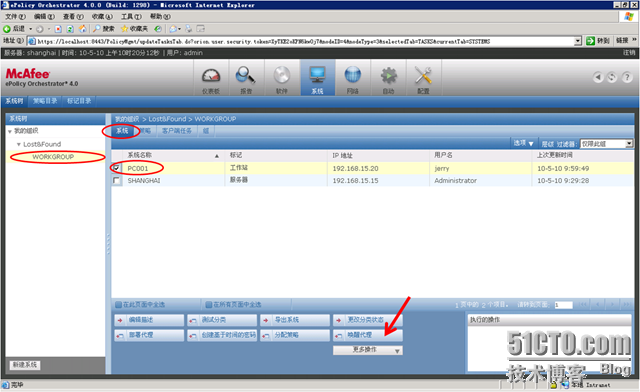The image size is (640, 392).
Task: Click IE Refresh page icon
Action: pyautogui.click(x=70, y=29)
